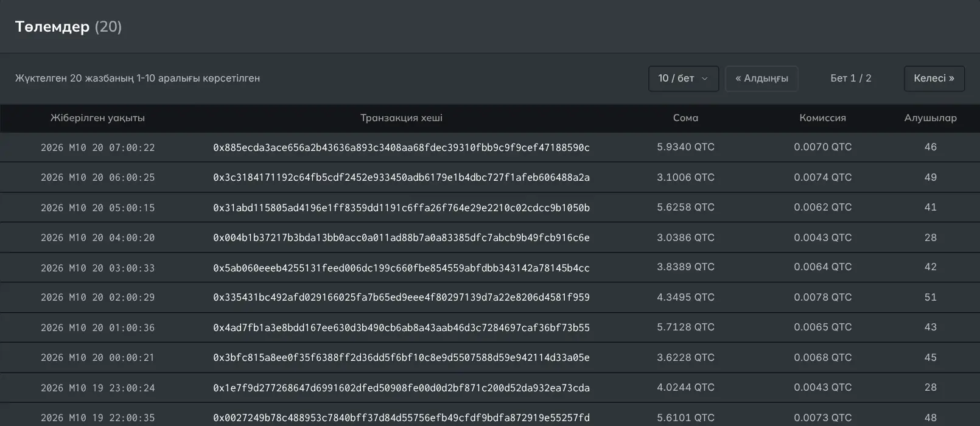
Task: Click the amount "4.3495 QTC"
Action: tap(686, 298)
